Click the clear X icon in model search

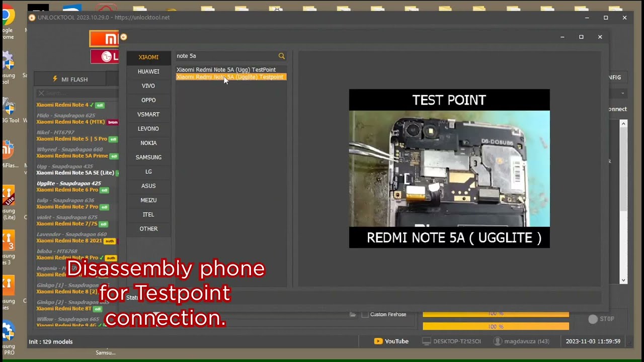pos(41,93)
